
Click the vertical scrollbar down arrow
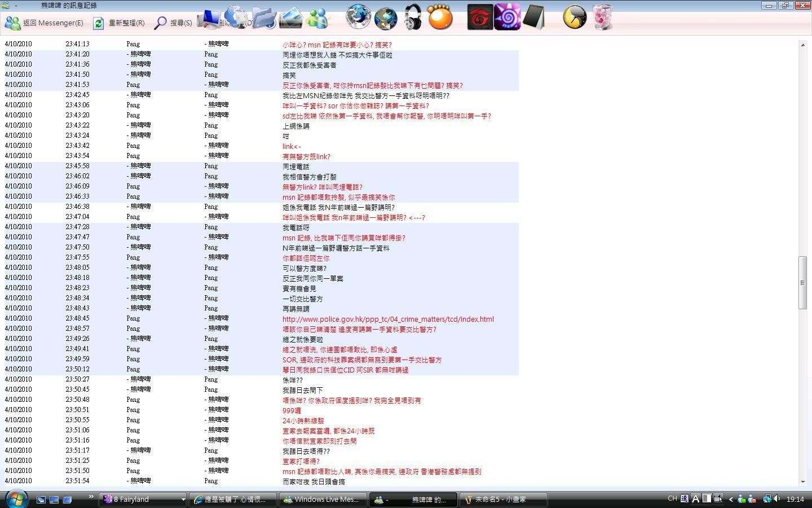point(803,481)
